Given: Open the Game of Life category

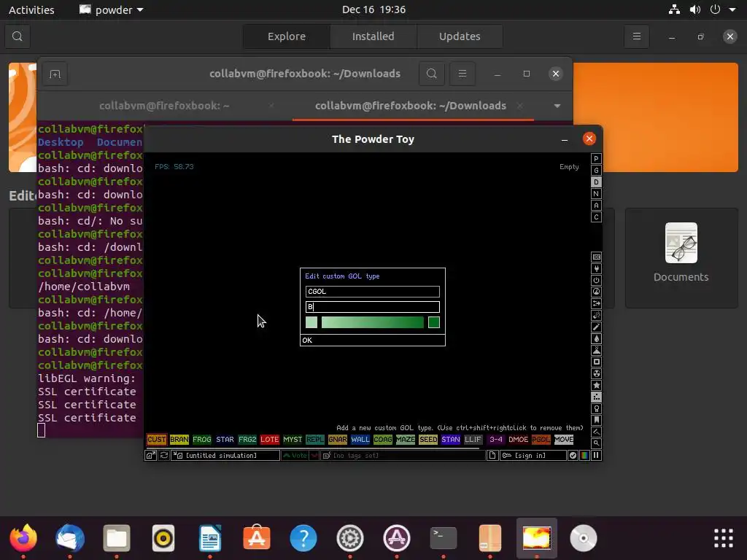Looking at the screenshot, I should point(596,397).
